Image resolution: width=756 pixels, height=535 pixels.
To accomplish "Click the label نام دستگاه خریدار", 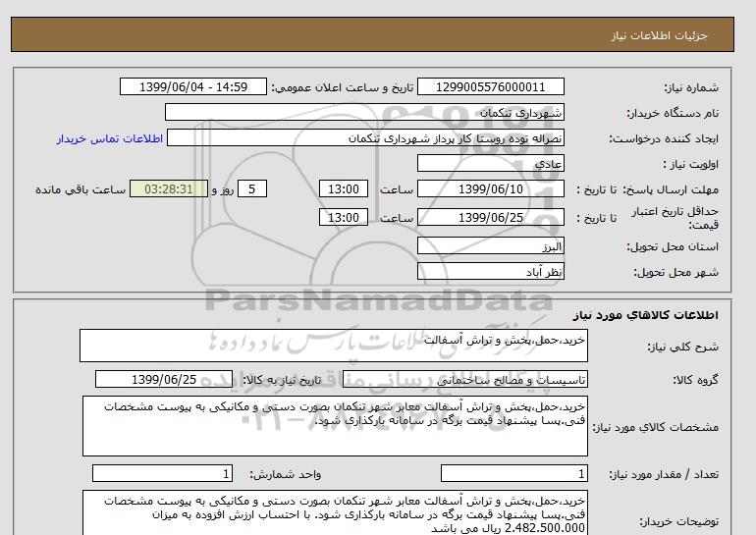I will (673, 113).
